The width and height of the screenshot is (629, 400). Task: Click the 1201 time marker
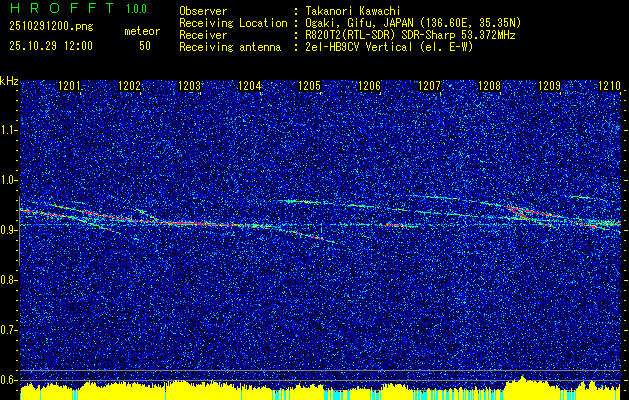69,85
